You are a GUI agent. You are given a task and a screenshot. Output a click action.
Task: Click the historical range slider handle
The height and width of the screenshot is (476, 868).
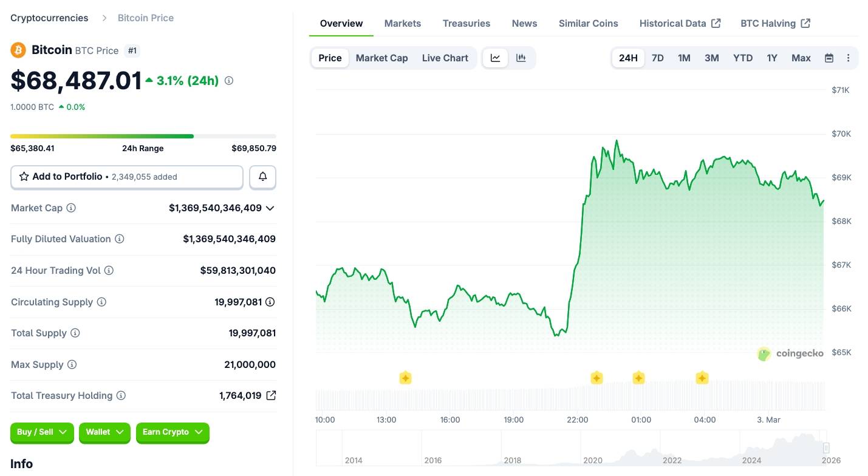pyautogui.click(x=826, y=448)
